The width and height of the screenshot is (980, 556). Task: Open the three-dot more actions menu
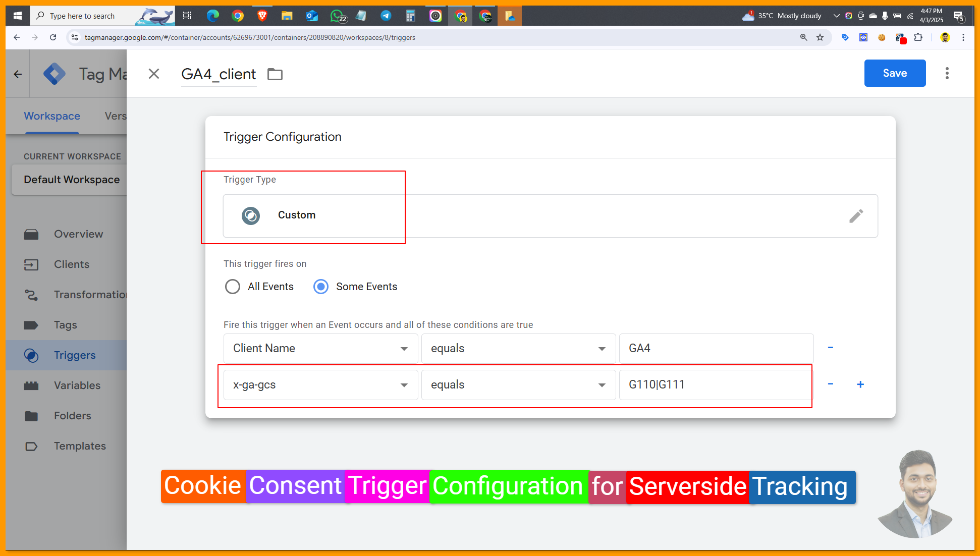click(947, 74)
